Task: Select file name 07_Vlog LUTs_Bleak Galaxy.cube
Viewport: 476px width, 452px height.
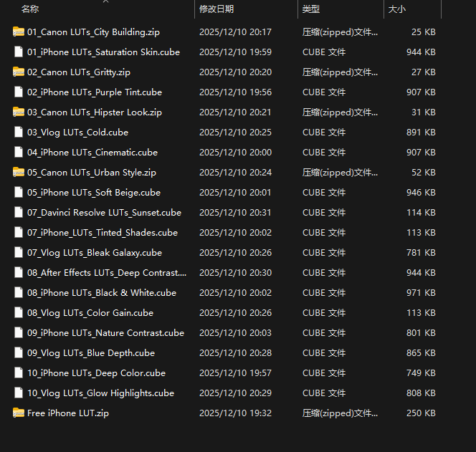Action: (95, 253)
